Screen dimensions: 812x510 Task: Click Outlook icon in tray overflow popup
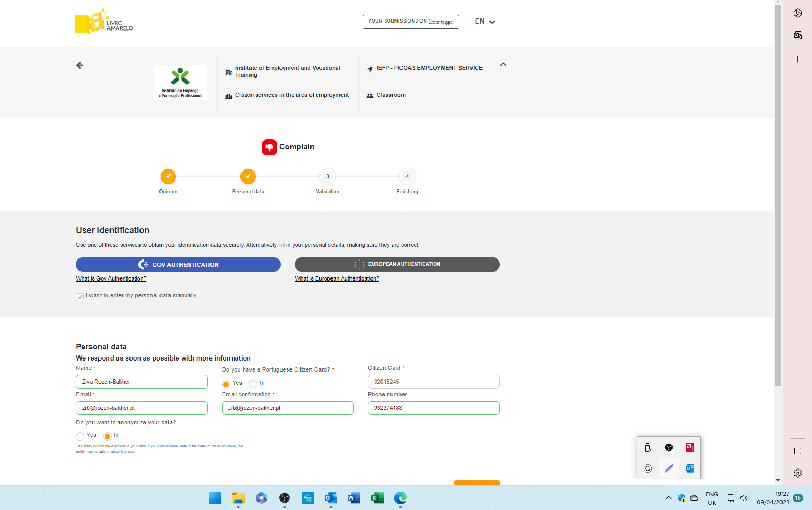tap(690, 468)
